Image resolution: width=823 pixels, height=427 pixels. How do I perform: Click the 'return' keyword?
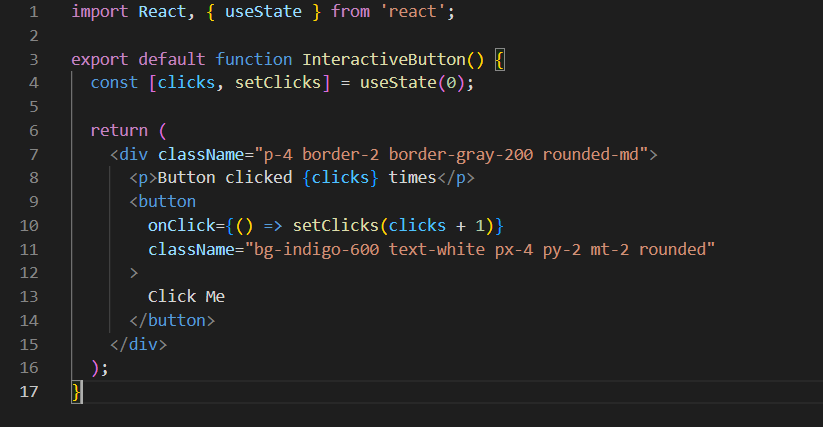click(119, 131)
